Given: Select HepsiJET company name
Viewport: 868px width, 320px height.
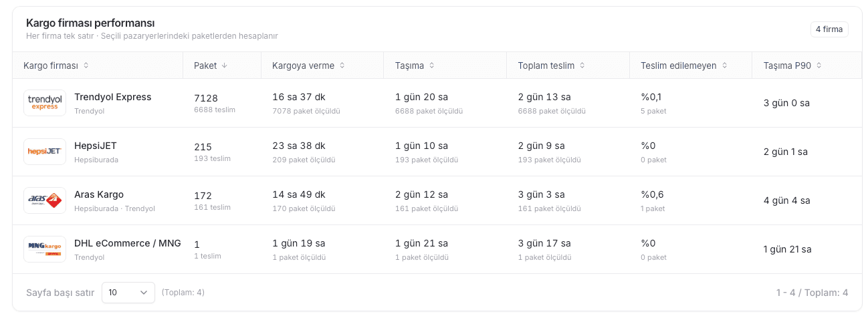Looking at the screenshot, I should 96,146.
